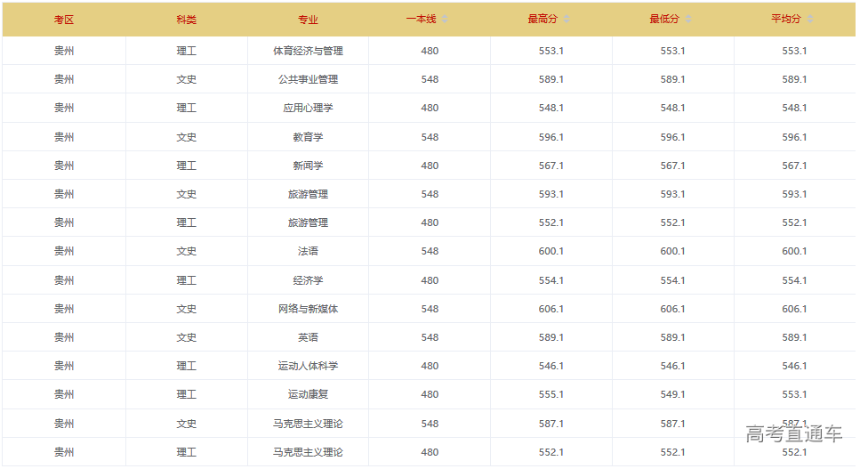Select the 科类 column header
The width and height of the screenshot is (868, 469).
187,20
